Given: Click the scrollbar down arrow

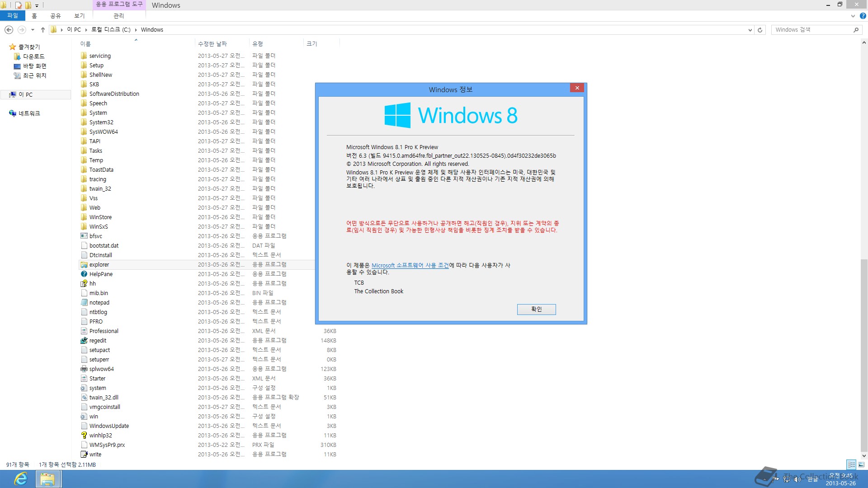Looking at the screenshot, I should click(x=864, y=455).
